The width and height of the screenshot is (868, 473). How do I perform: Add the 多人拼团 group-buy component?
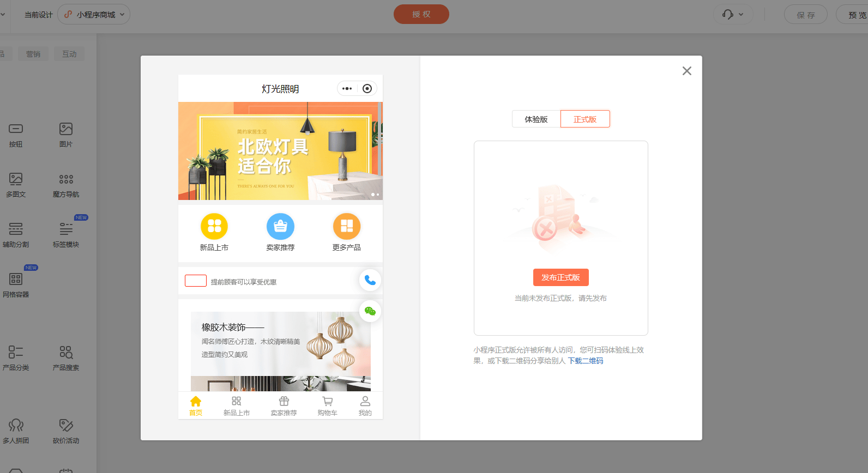pyautogui.click(x=16, y=431)
